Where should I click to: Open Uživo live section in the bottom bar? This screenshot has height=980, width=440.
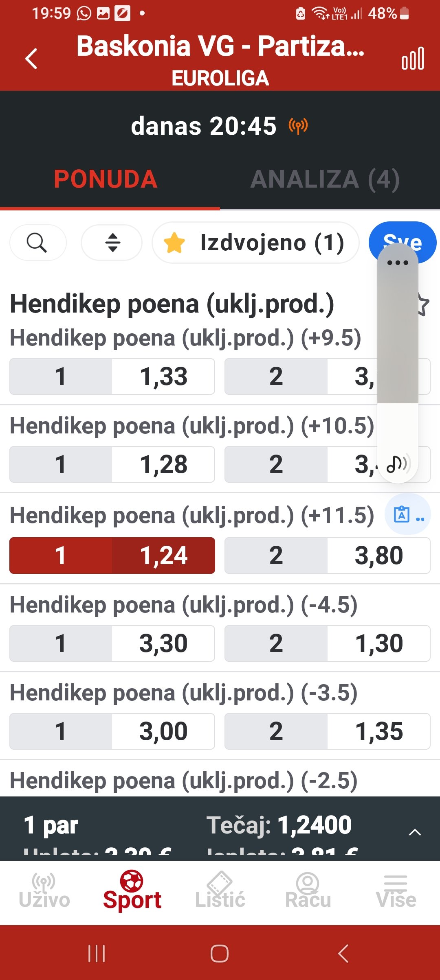pos(44,891)
